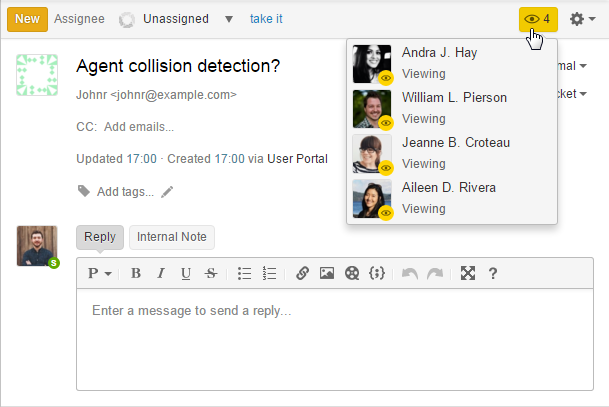Toggle numbered list formatting
The width and height of the screenshot is (609, 407).
pos(269,273)
